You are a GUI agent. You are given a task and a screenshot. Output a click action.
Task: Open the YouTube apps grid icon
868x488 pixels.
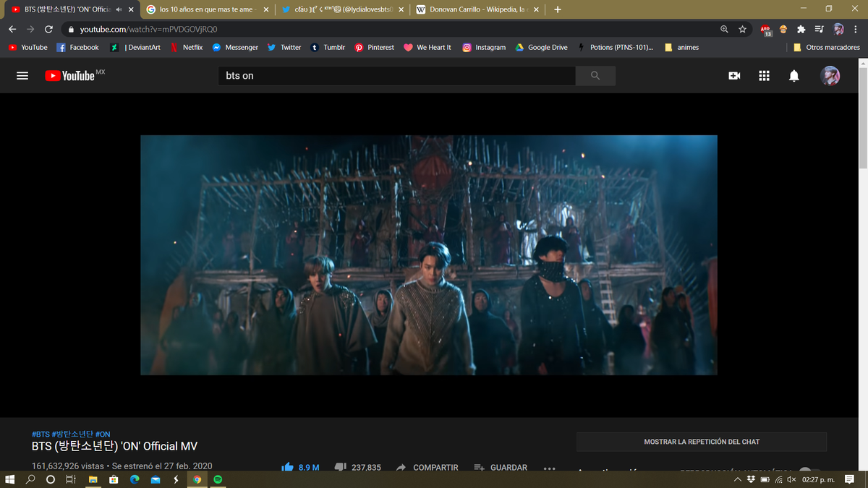click(764, 76)
